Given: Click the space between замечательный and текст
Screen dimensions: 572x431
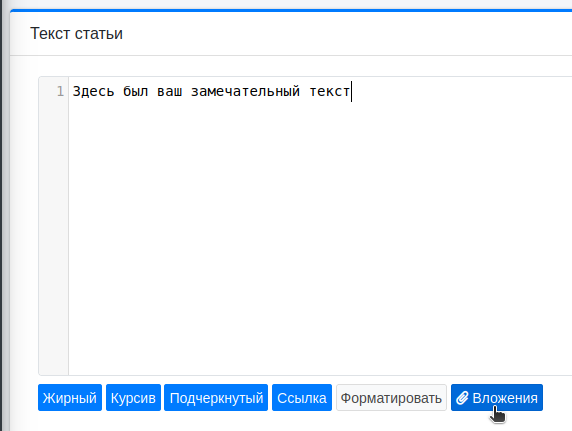Looking at the screenshot, I should (x=305, y=91).
